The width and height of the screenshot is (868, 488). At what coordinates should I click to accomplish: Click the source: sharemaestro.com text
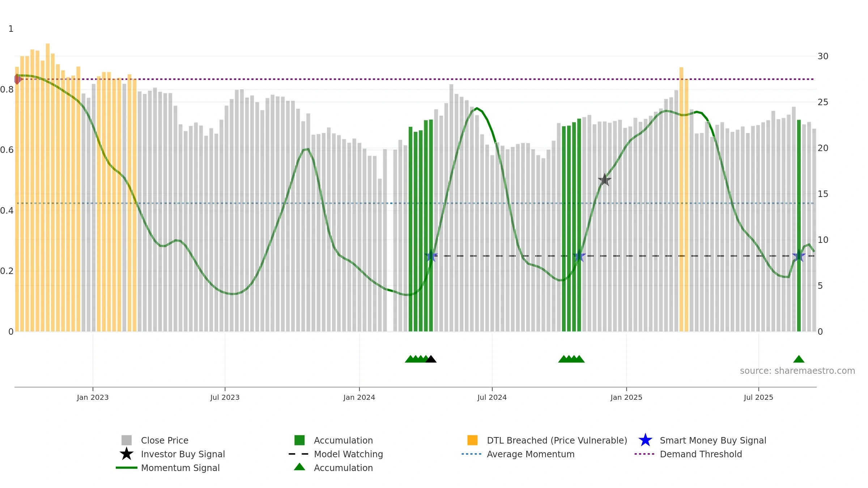[797, 371]
